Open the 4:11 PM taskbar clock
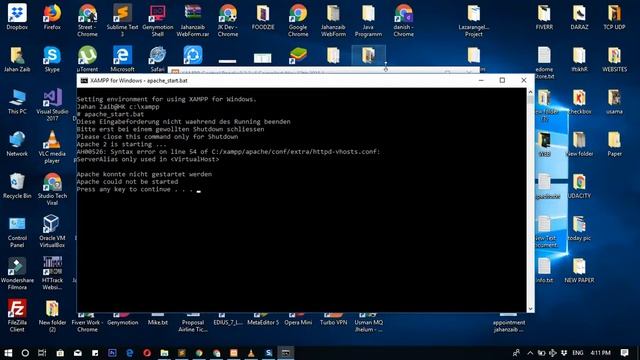 tap(601, 353)
